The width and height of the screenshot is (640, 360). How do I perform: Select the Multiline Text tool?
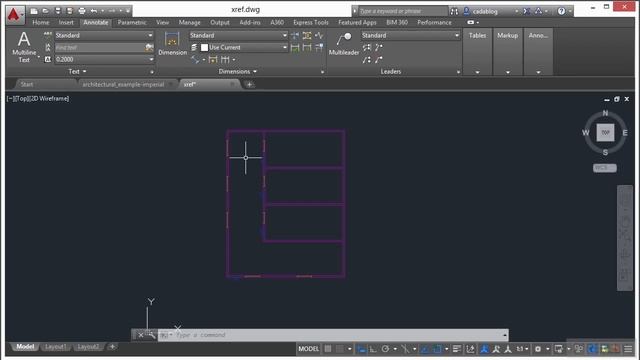coord(24,47)
